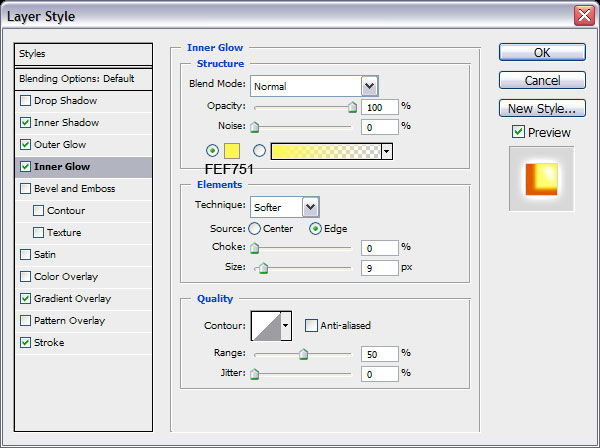This screenshot has width=600, height=448.
Task: Select the gradient glow radio button
Action: [260, 151]
